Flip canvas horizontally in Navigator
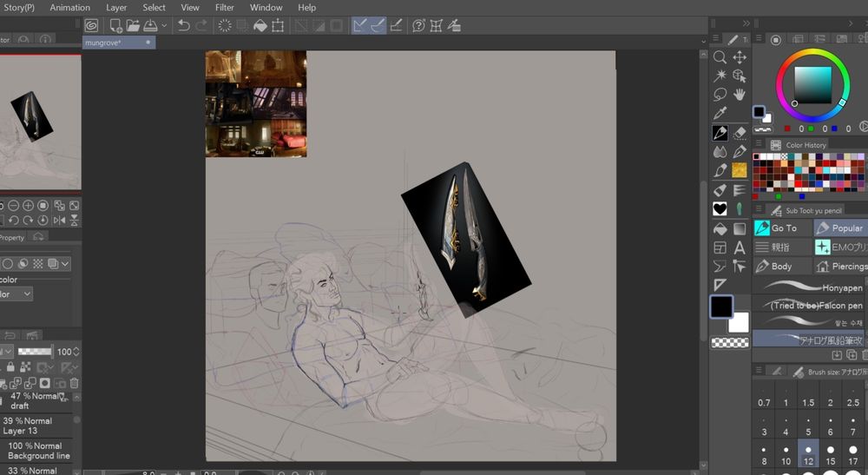 coord(59,221)
